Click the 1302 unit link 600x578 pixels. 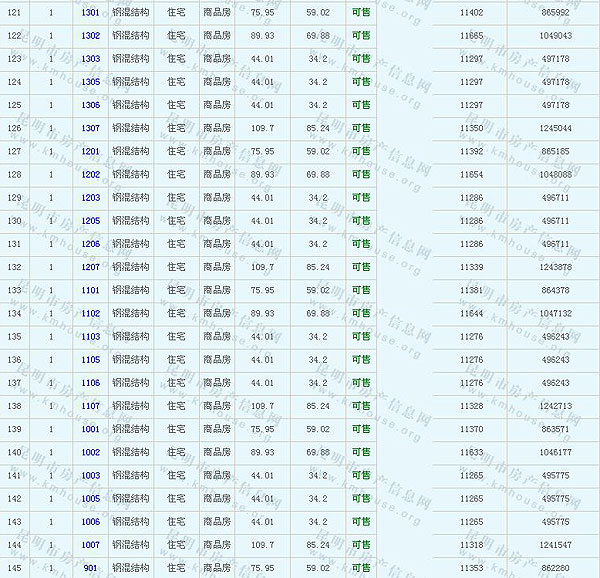(x=91, y=35)
